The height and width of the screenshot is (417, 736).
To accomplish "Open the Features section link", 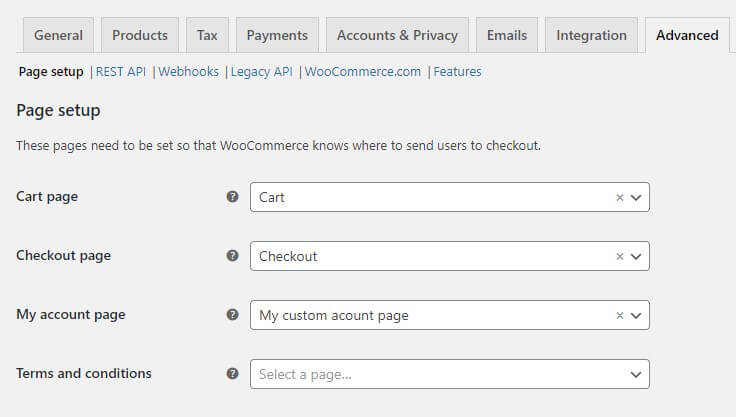I will tap(457, 72).
